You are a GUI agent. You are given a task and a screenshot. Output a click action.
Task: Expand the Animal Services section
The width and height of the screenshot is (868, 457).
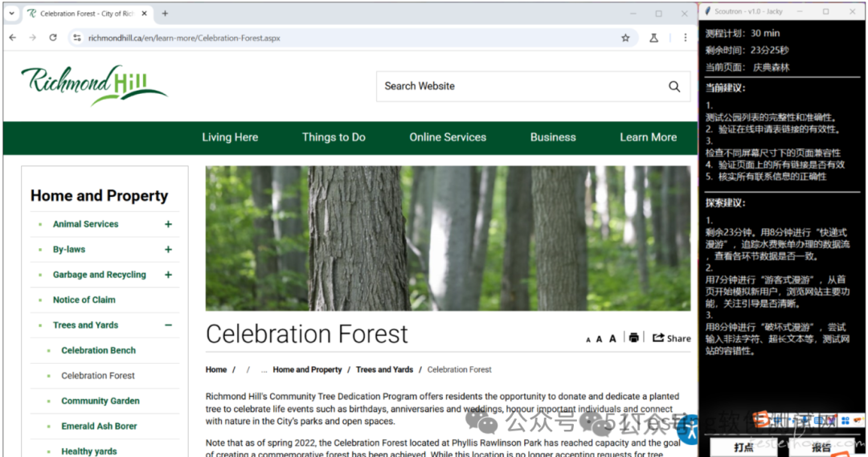coord(168,224)
